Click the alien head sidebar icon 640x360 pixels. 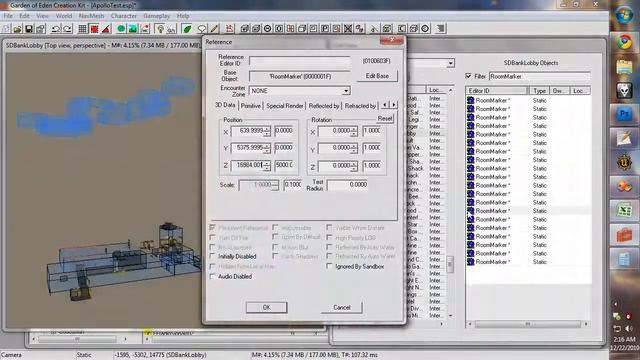[624, 90]
